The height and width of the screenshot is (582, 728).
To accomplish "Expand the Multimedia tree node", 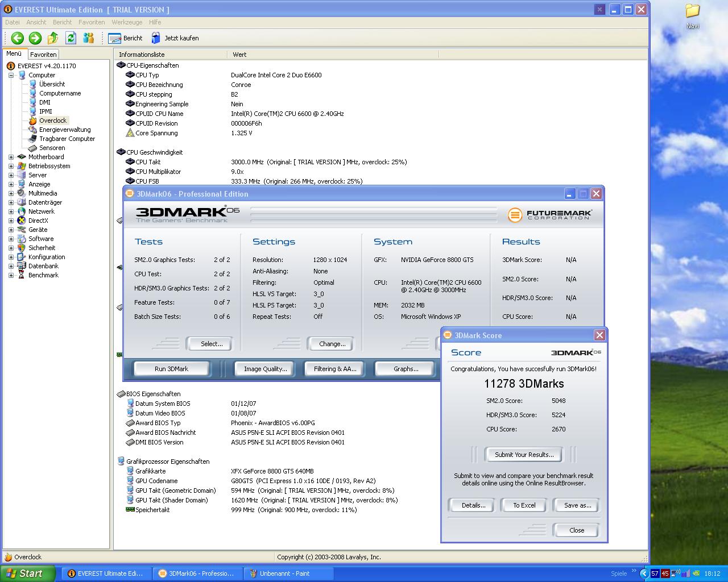I will click(x=11, y=193).
